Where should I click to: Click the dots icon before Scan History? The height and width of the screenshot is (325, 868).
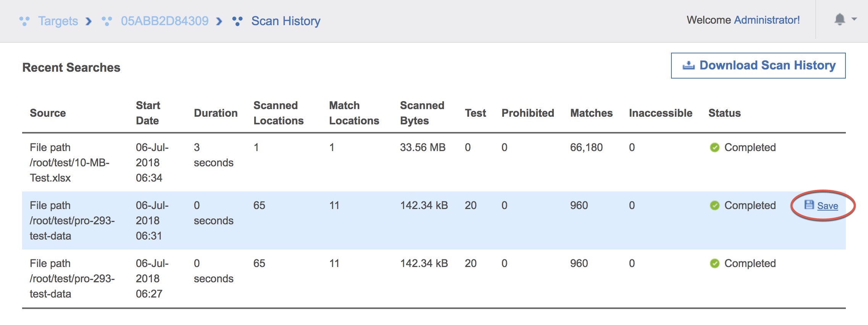coord(237,21)
